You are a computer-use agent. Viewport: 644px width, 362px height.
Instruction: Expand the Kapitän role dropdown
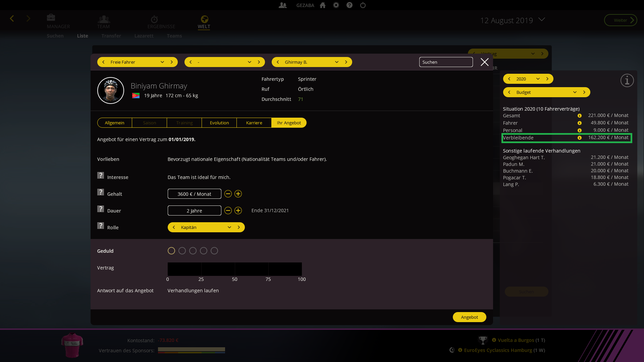coord(229,227)
